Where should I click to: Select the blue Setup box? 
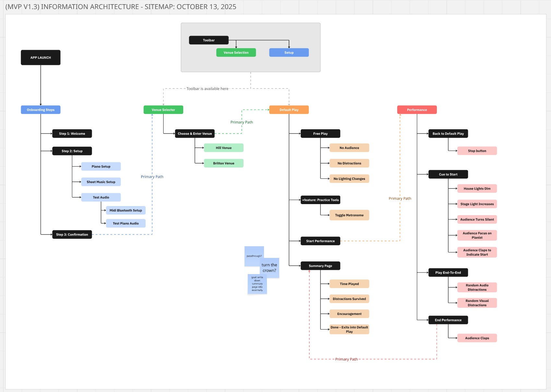(x=289, y=52)
